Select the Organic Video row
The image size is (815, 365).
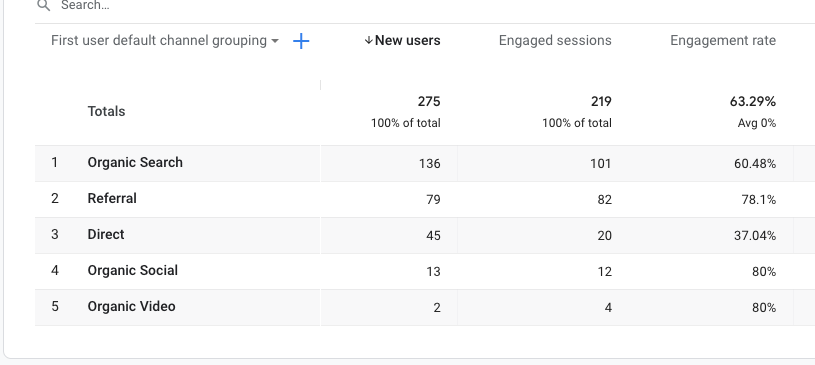pyautogui.click(x=425, y=307)
